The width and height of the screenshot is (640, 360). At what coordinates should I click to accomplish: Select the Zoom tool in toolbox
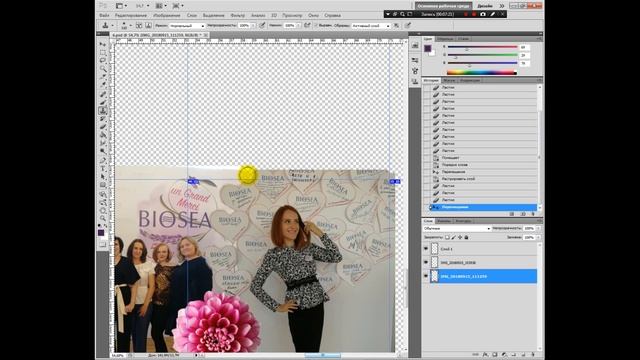click(102, 218)
